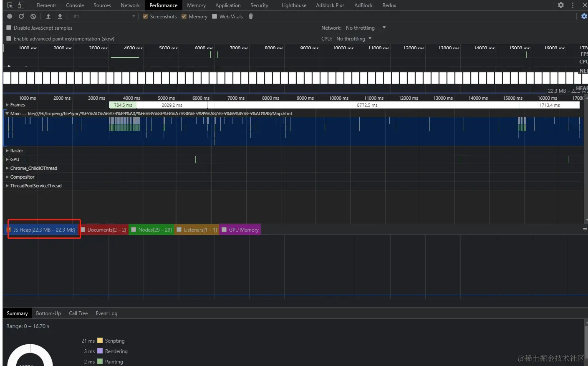Open the Console panel tab
Image resolution: width=588 pixels, height=366 pixels.
point(75,5)
